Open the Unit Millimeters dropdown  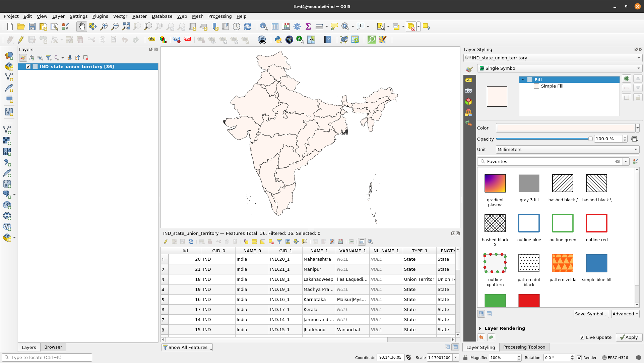pos(568,149)
